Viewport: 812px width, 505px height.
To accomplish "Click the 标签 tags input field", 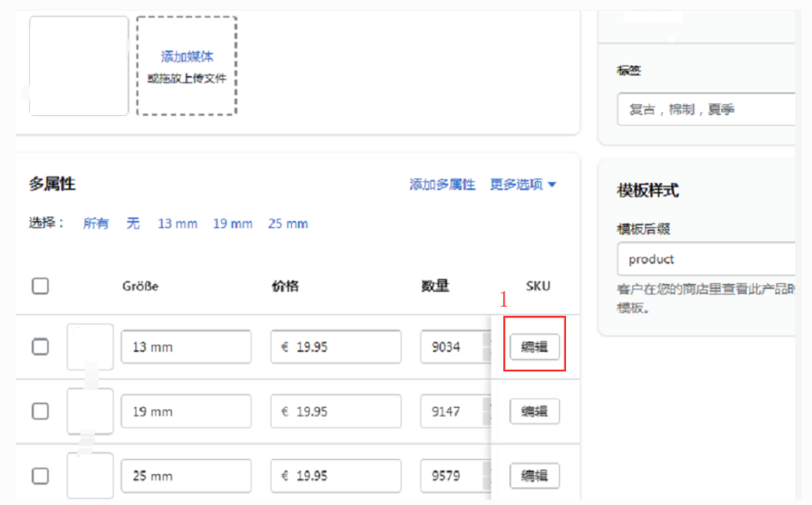I will coord(708,110).
